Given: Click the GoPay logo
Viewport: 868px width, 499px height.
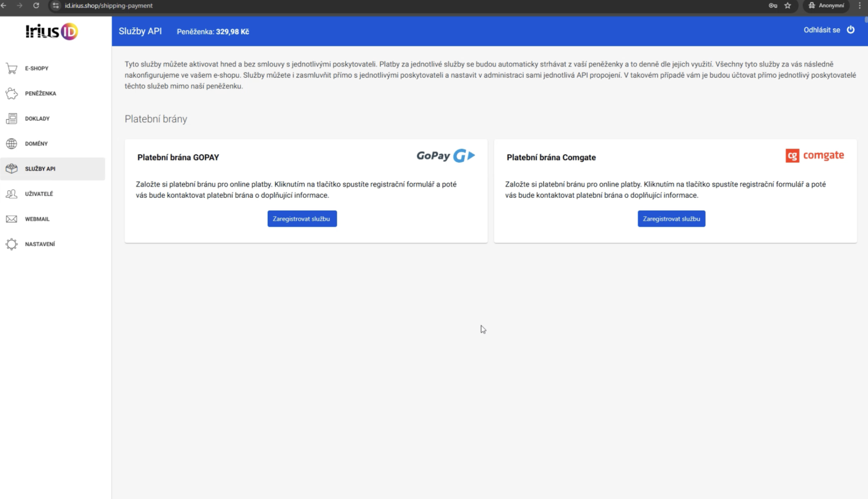Looking at the screenshot, I should point(446,156).
